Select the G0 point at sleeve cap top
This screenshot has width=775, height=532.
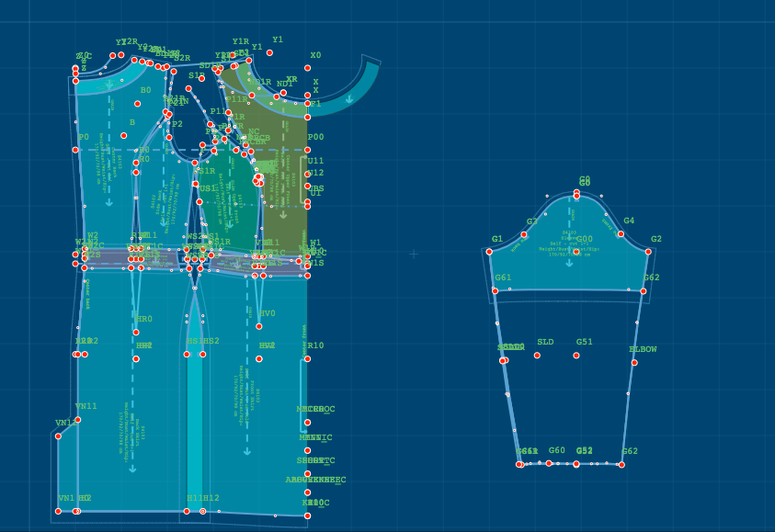576,193
